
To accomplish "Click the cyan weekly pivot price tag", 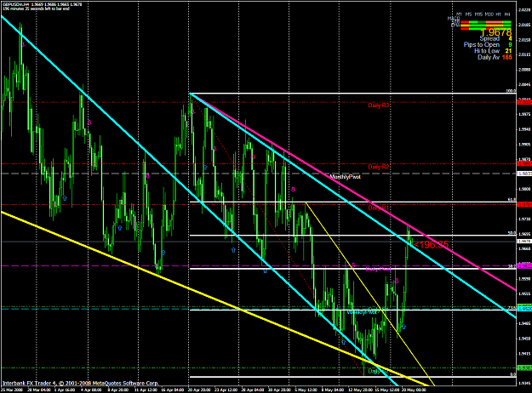I will point(524,309).
